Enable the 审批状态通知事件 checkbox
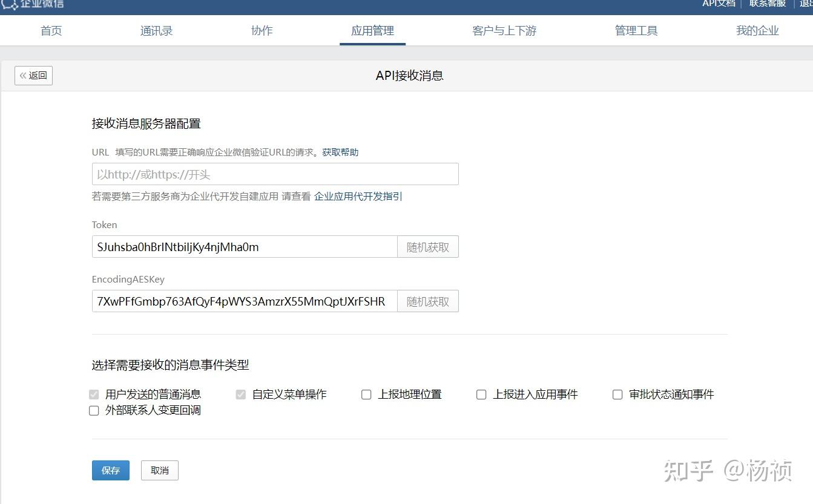813x504 pixels. (617, 394)
